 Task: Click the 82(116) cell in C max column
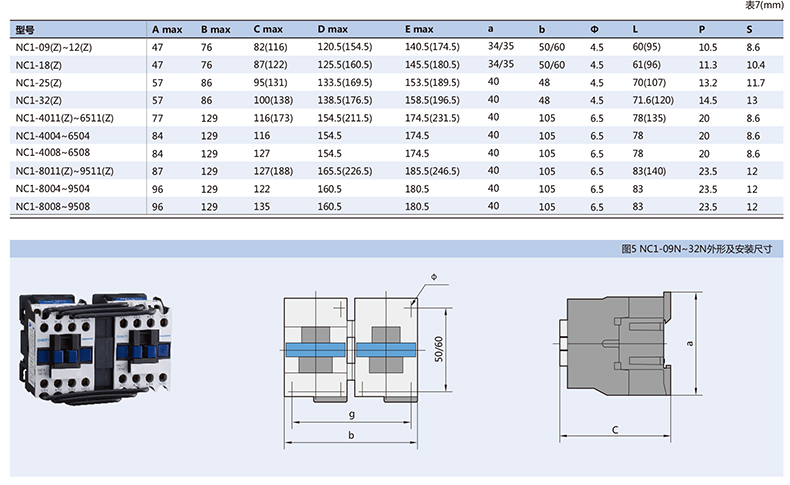tap(271, 47)
